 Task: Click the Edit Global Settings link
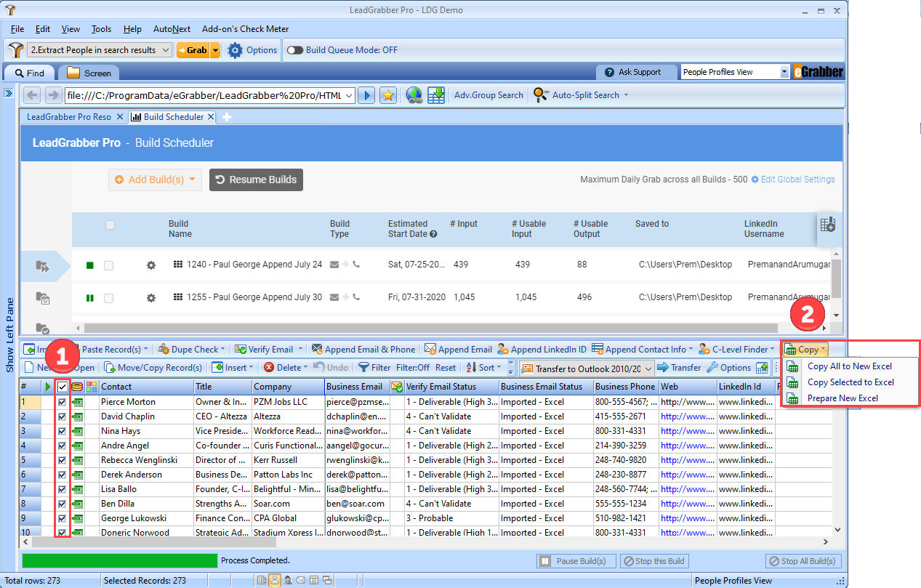point(793,180)
